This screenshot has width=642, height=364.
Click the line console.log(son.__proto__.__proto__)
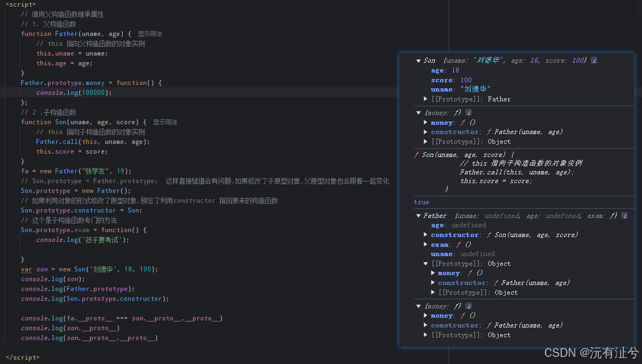[x=89, y=338]
